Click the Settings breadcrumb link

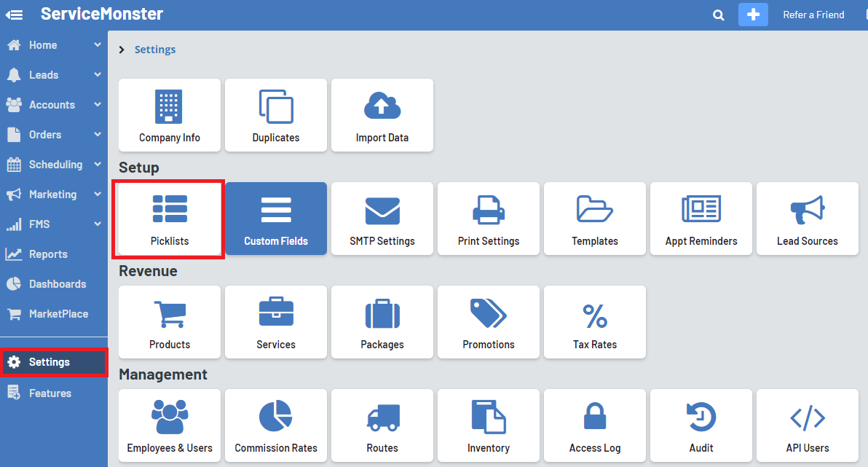[155, 50]
